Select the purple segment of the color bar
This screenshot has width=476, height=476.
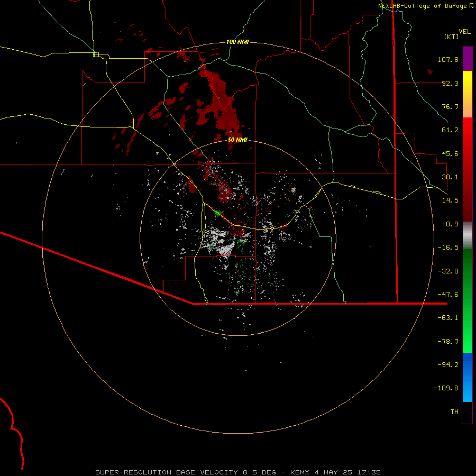(x=467, y=59)
